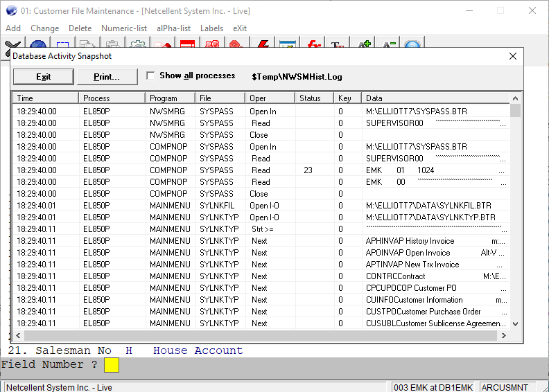Image resolution: width=549 pixels, height=392 pixels.
Task: Click the 'House Account' salesman text
Action: pyautogui.click(x=198, y=350)
